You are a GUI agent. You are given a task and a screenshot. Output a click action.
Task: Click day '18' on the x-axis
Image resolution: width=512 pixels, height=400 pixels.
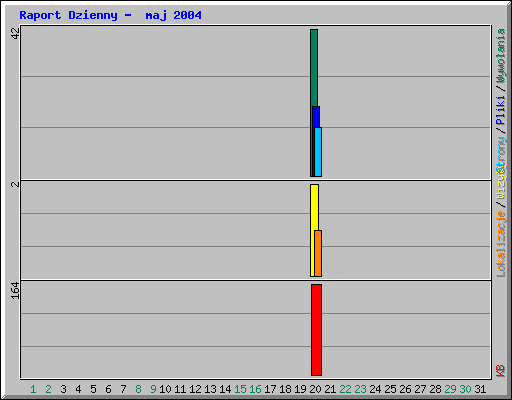tap(285, 389)
